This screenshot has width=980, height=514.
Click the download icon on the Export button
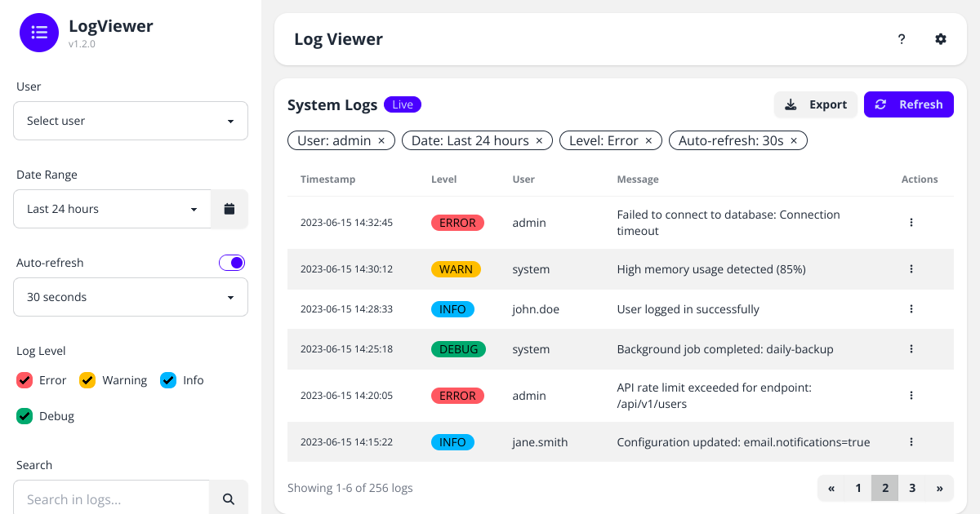(x=791, y=104)
